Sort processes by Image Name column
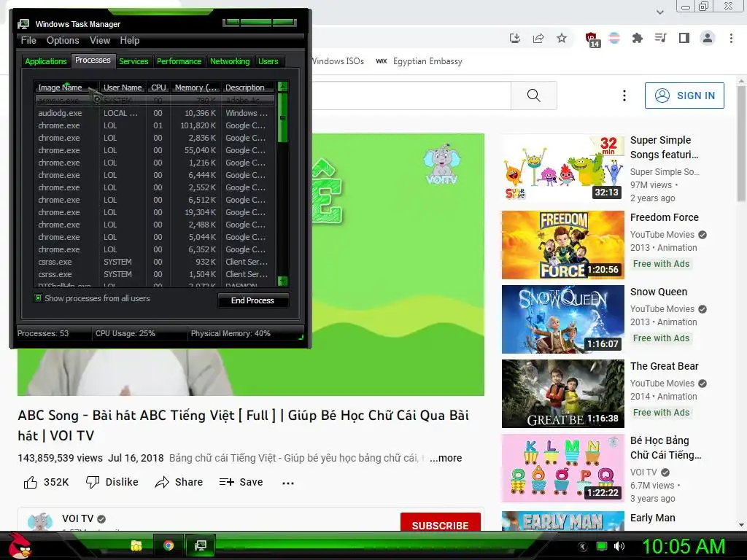This screenshot has width=747, height=560. pos(66,87)
